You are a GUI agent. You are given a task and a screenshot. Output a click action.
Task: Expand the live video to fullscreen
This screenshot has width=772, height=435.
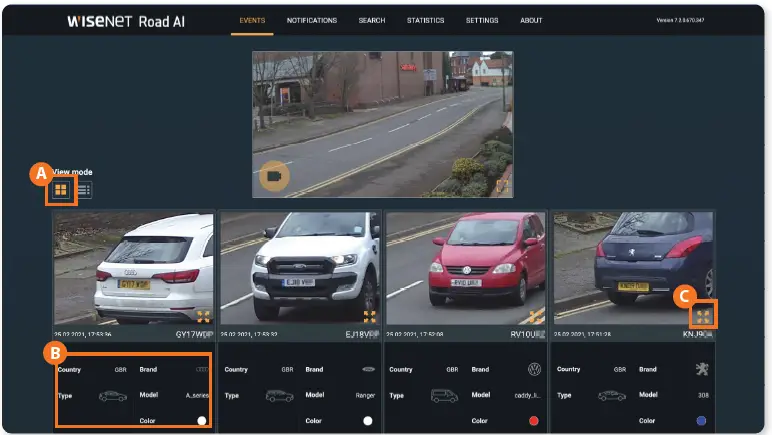coord(502,186)
